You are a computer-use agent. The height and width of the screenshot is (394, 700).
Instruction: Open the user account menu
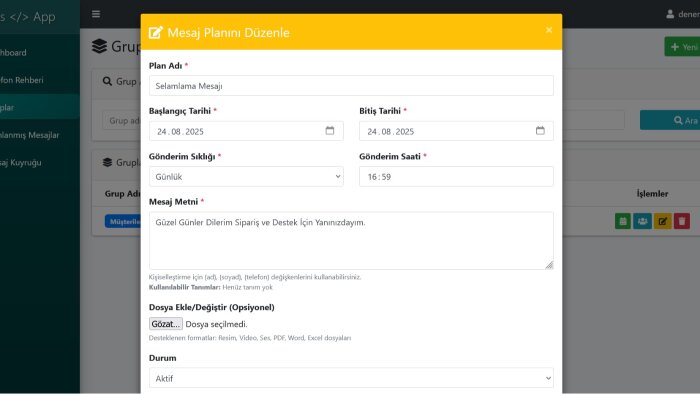(683, 14)
